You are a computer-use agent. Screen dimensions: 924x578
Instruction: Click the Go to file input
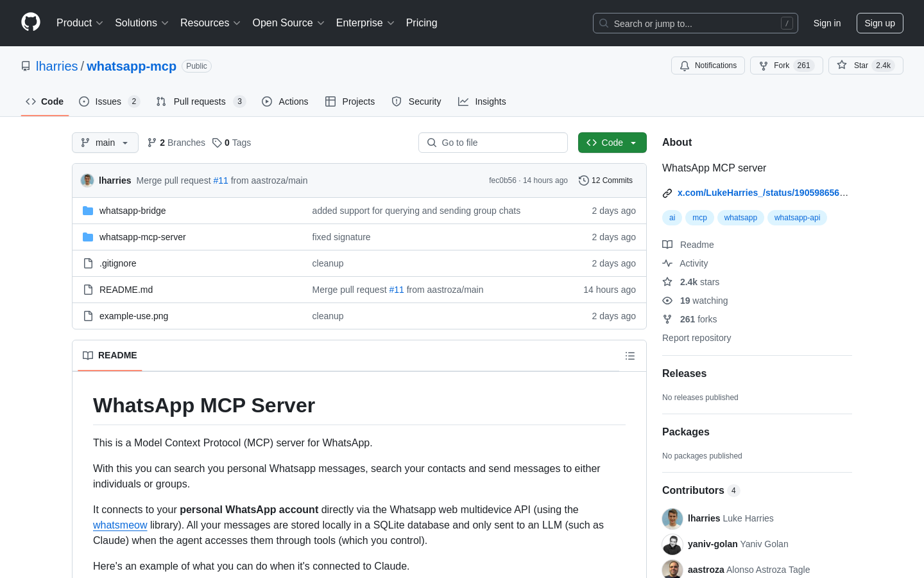493,143
